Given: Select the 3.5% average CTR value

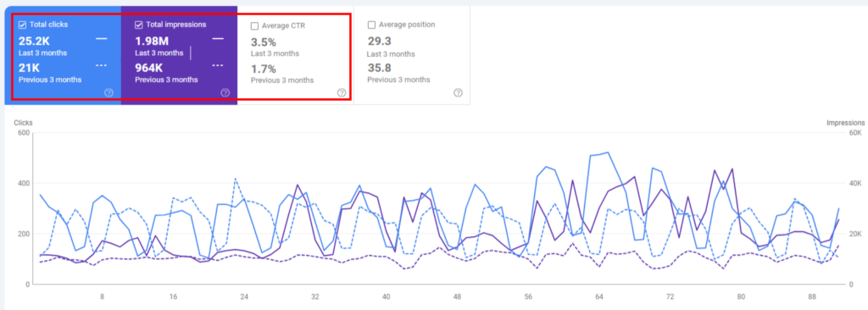Looking at the screenshot, I should pyautogui.click(x=263, y=42).
